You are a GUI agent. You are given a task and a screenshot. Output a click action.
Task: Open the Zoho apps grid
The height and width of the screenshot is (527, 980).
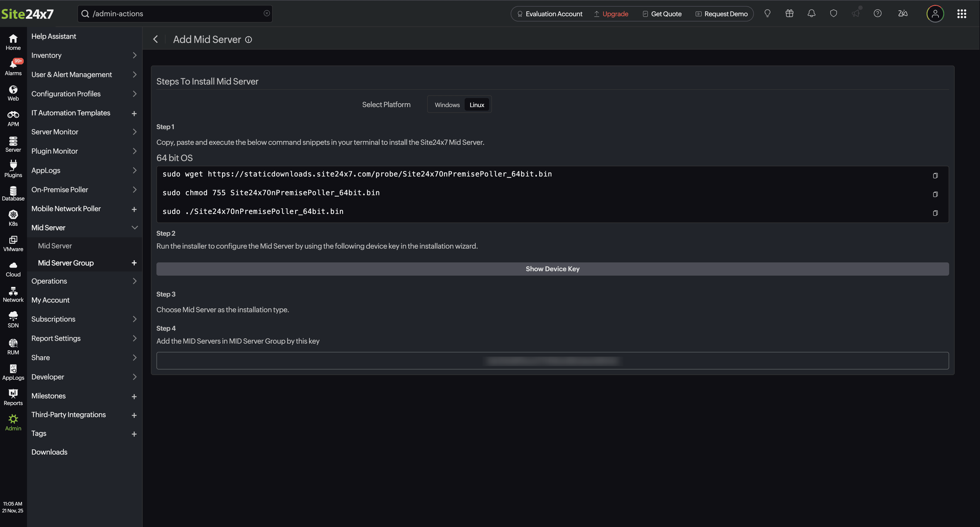pos(962,13)
